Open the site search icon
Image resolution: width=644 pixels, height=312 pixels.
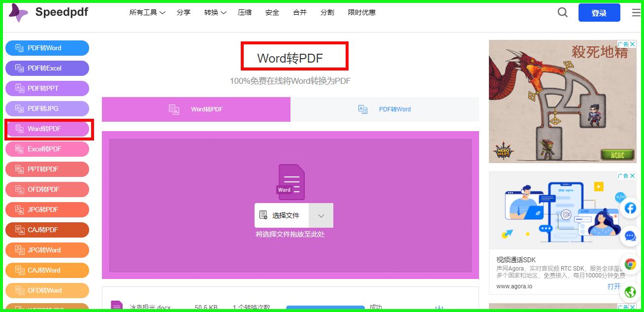562,12
